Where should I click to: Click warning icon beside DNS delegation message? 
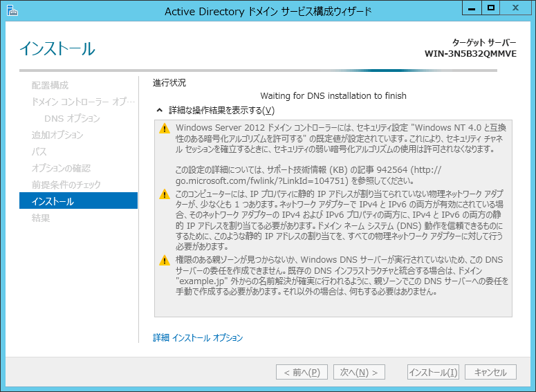pos(165,261)
